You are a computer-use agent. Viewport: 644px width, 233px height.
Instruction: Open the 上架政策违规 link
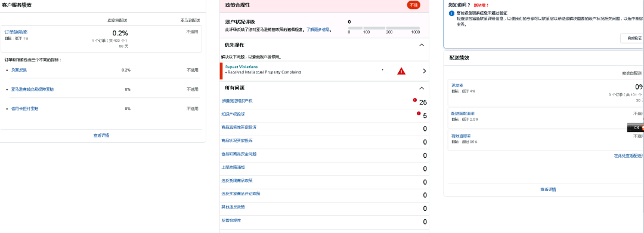233,167
